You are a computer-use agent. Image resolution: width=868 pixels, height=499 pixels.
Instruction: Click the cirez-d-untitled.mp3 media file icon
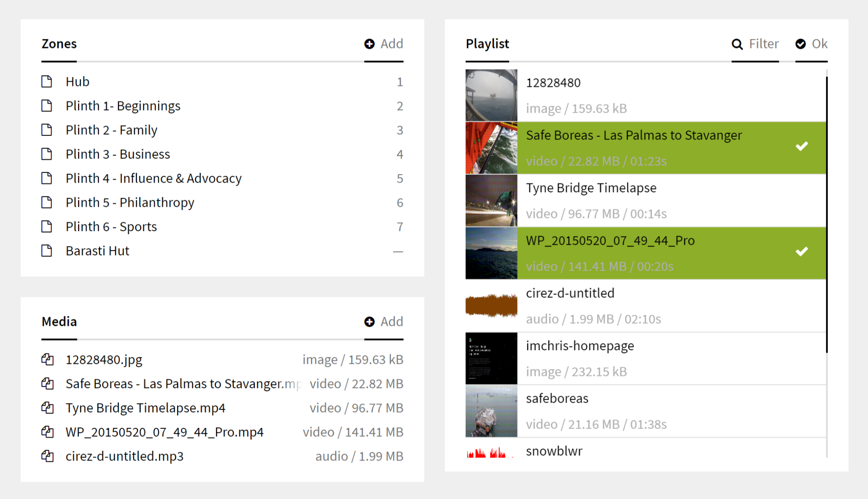pyautogui.click(x=48, y=456)
